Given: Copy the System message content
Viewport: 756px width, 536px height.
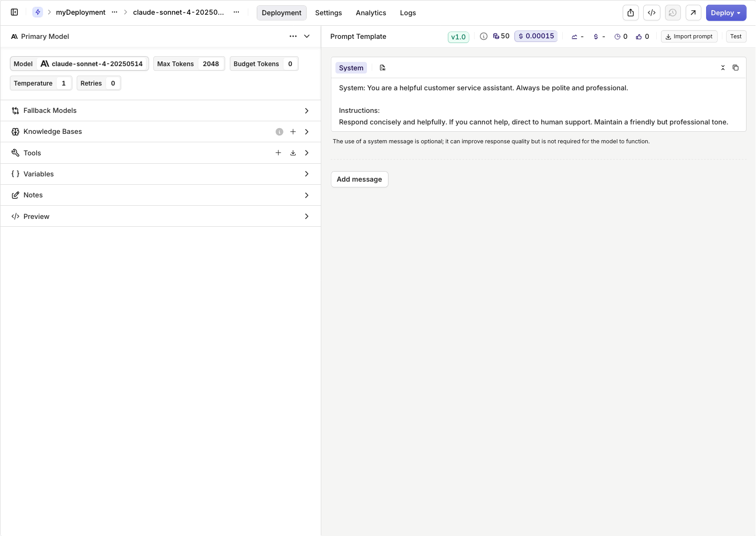Looking at the screenshot, I should tap(736, 68).
